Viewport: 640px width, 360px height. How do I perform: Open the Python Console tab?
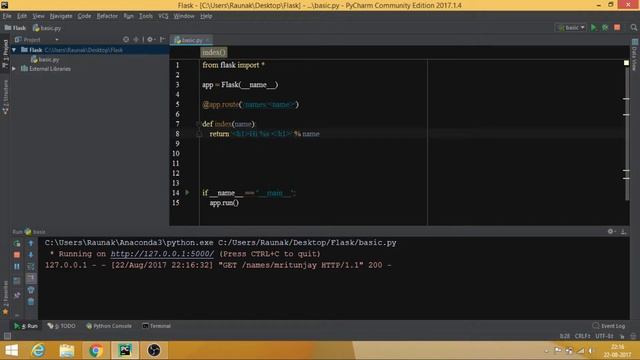(109, 326)
